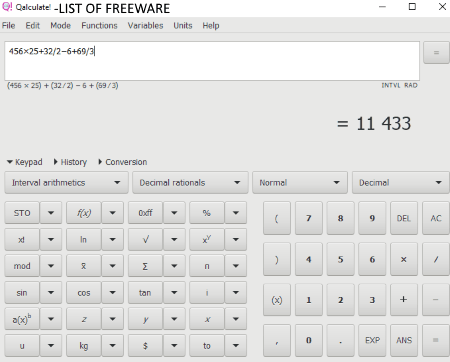Click the AC clear button

pos(436,218)
